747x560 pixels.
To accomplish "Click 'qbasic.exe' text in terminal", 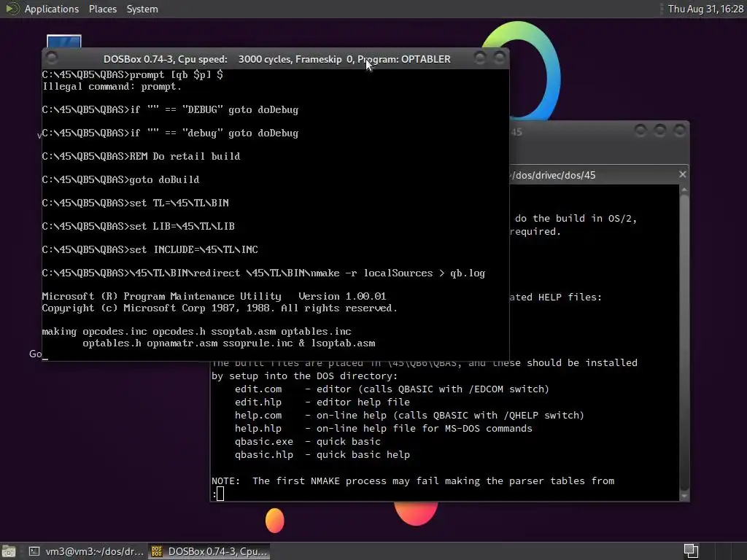I will pyautogui.click(x=264, y=441).
